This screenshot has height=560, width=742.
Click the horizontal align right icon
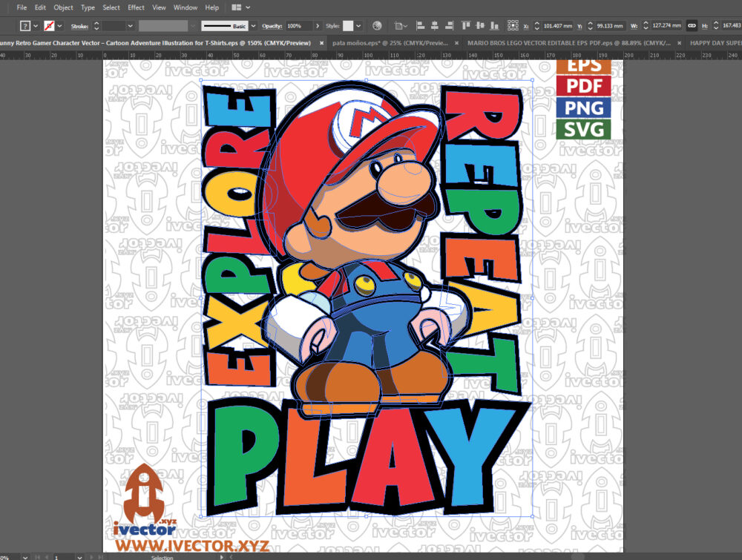[449, 26]
